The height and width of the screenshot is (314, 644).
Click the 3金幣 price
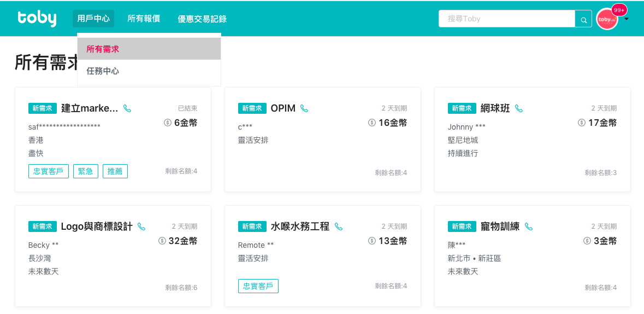605,241
